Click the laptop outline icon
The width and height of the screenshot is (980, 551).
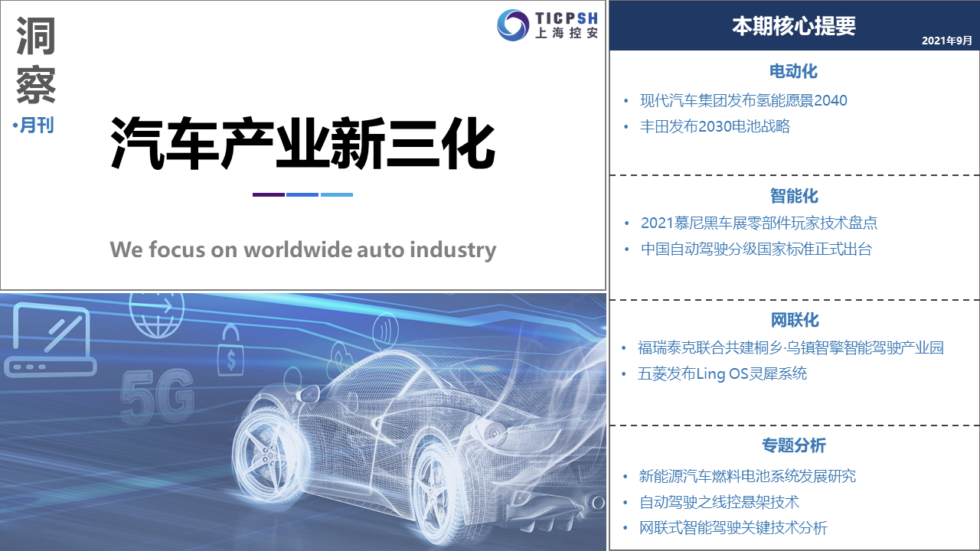pos(51,341)
